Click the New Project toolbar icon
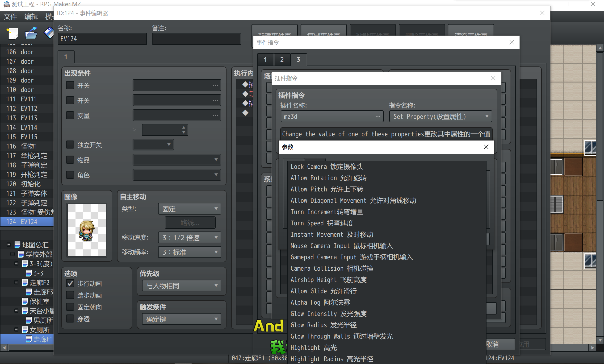This screenshot has height=364, width=604. 13,33
